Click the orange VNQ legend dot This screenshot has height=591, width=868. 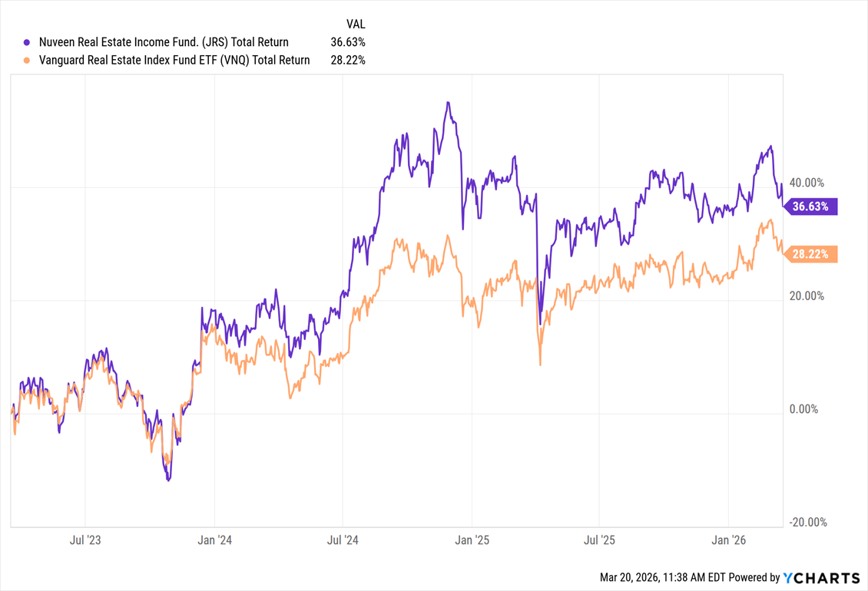point(27,61)
